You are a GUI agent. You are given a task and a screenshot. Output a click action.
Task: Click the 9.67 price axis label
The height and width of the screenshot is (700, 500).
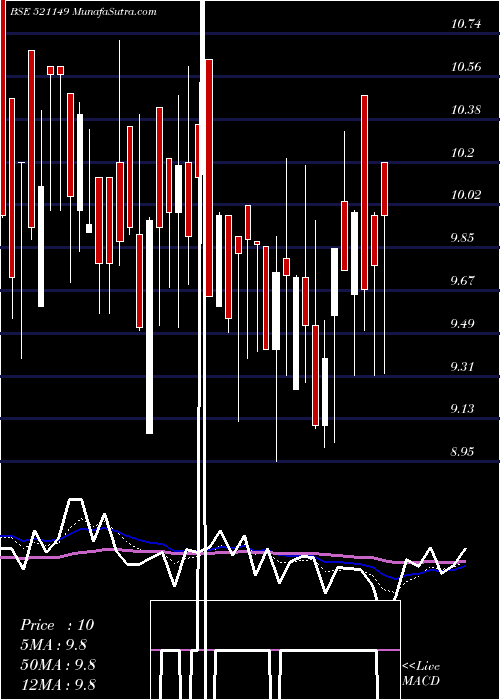coord(462,281)
